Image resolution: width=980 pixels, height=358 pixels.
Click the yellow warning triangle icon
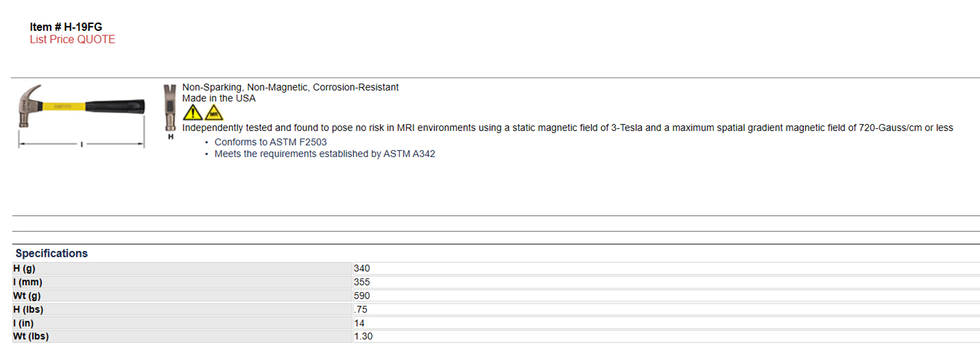tap(193, 112)
